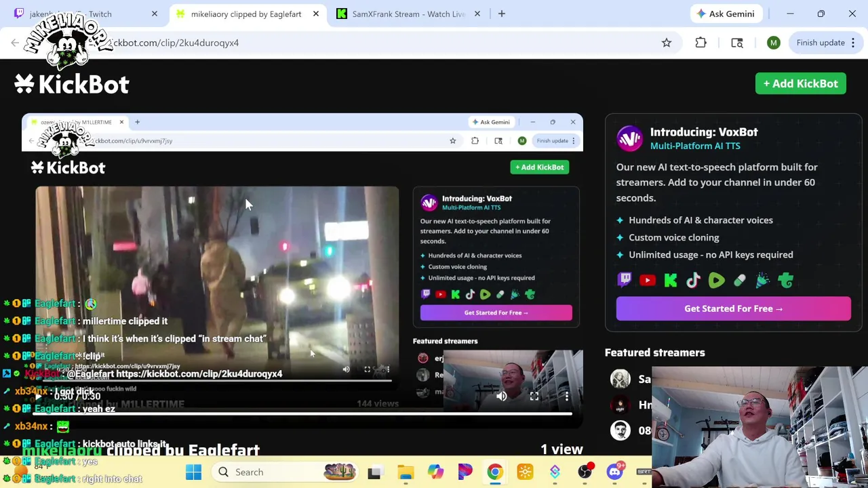Image resolution: width=868 pixels, height=488 pixels.
Task: Toggle the inner recorded player fullscreen icon
Action: pyautogui.click(x=367, y=369)
